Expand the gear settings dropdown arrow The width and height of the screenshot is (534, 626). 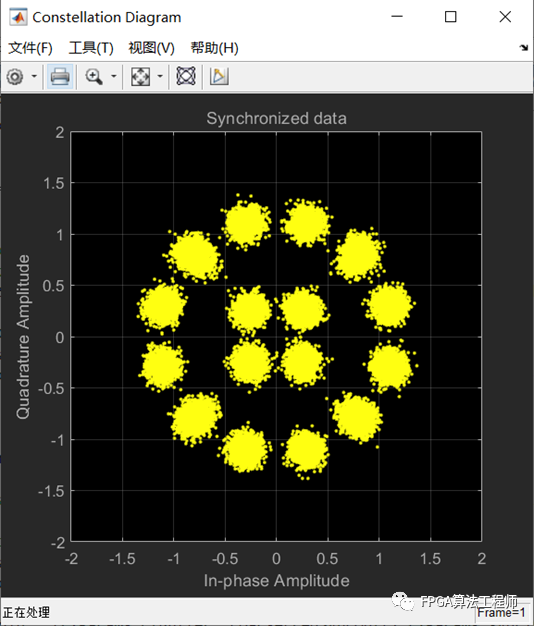coord(34,76)
